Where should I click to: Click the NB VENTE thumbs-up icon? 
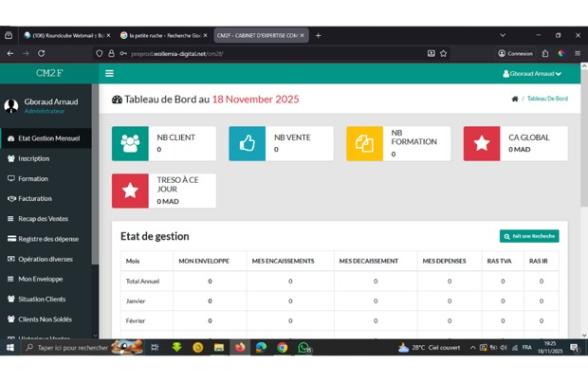pyautogui.click(x=247, y=143)
